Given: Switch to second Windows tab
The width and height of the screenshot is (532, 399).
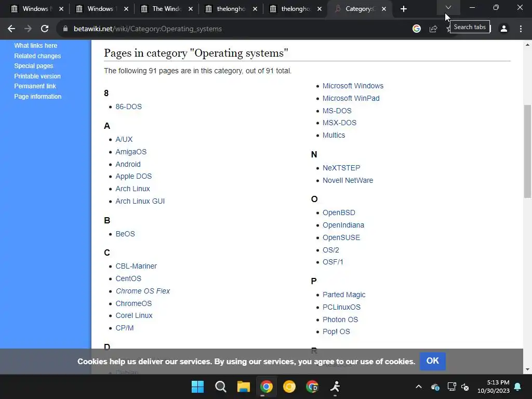Looking at the screenshot, I should 100,9.
